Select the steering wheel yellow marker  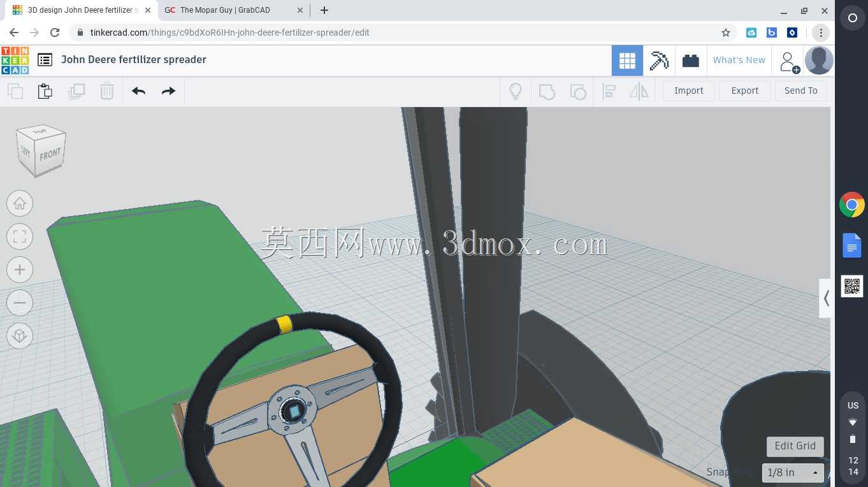pos(285,324)
